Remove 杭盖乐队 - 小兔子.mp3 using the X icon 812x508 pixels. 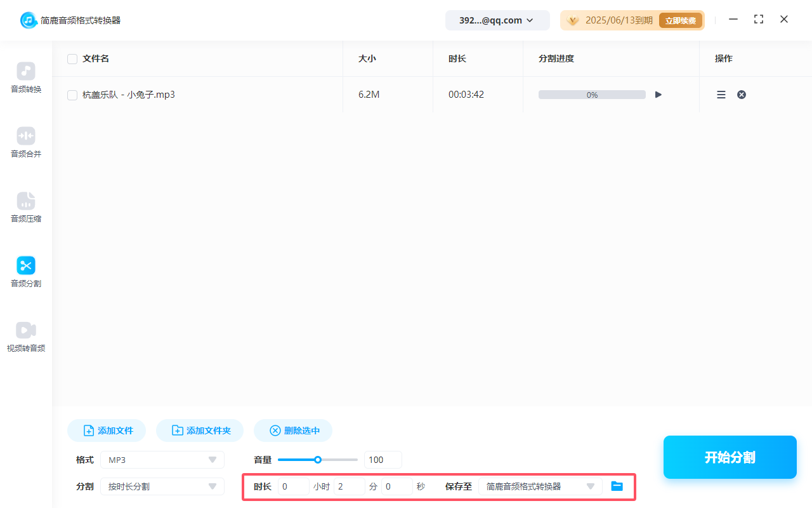(741, 94)
